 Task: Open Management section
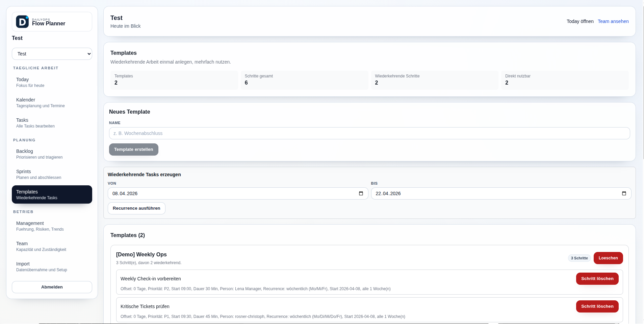pos(52,226)
